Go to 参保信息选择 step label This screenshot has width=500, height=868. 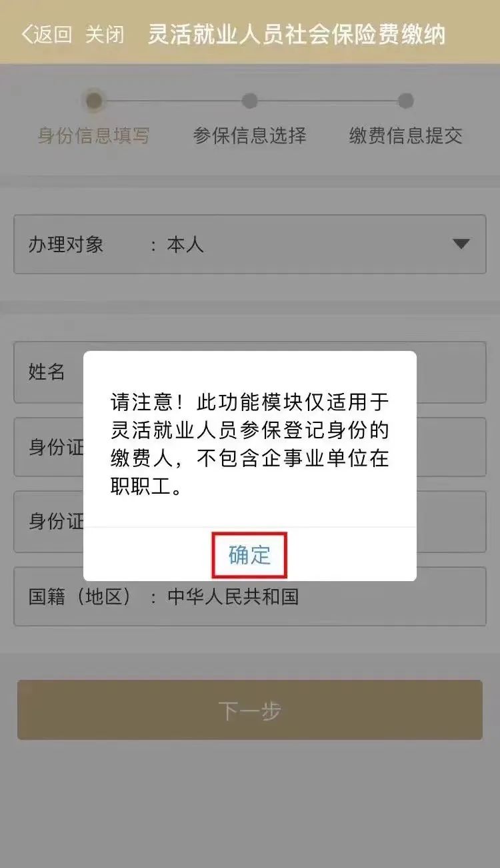click(250, 136)
